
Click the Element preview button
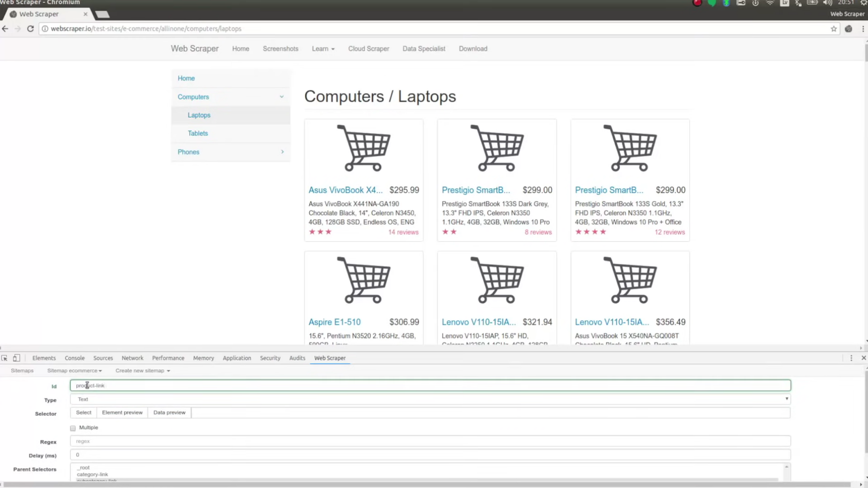(x=122, y=413)
